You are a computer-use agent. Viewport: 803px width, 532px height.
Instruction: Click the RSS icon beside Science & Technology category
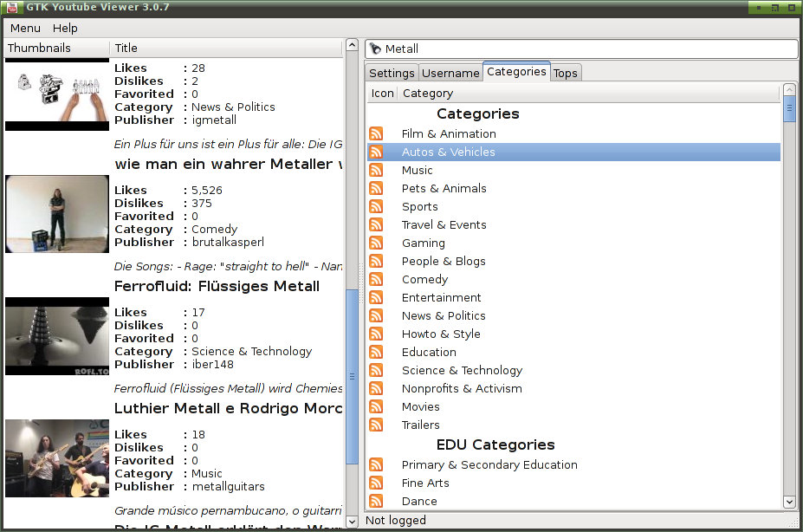tap(376, 370)
